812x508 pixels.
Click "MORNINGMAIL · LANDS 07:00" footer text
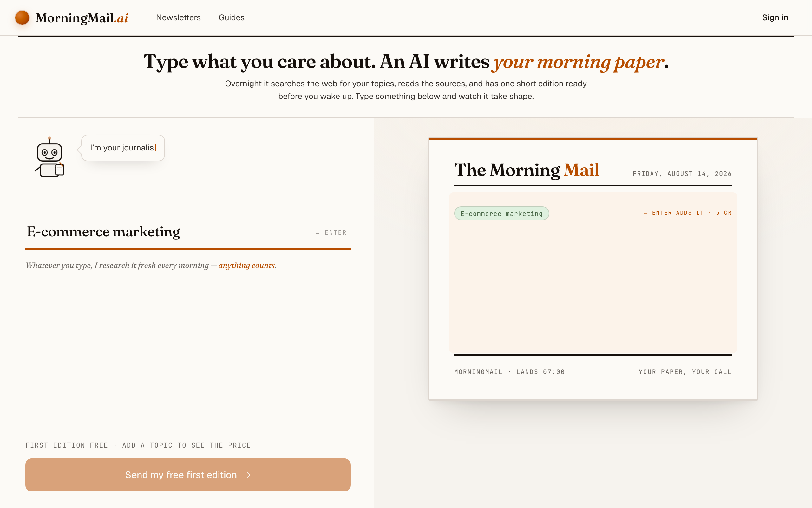tap(509, 372)
